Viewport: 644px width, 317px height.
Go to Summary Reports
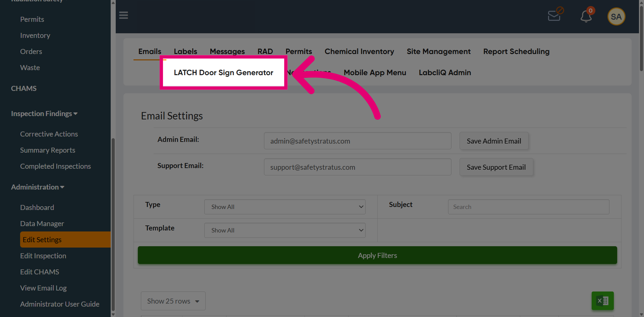(x=48, y=150)
